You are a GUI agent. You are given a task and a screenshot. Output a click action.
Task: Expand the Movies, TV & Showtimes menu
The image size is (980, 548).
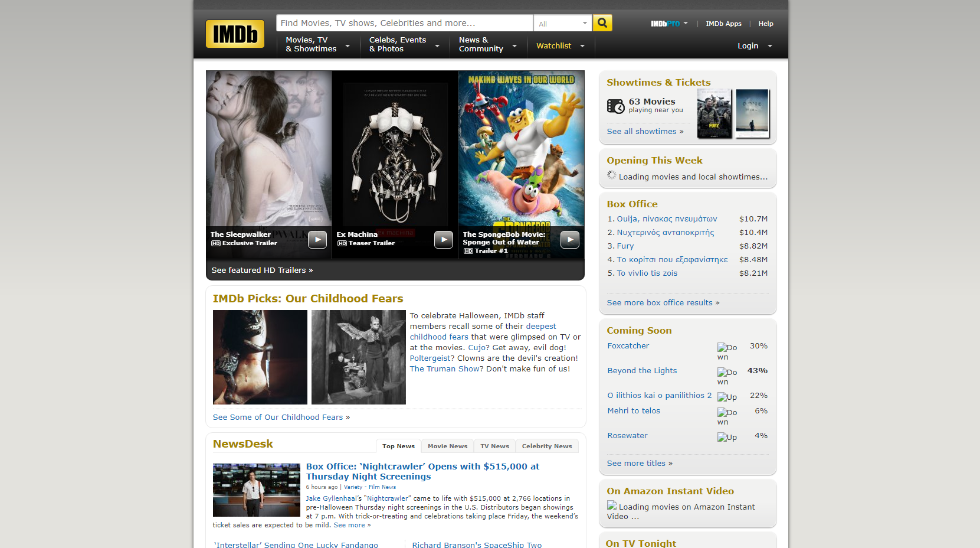(x=317, y=45)
